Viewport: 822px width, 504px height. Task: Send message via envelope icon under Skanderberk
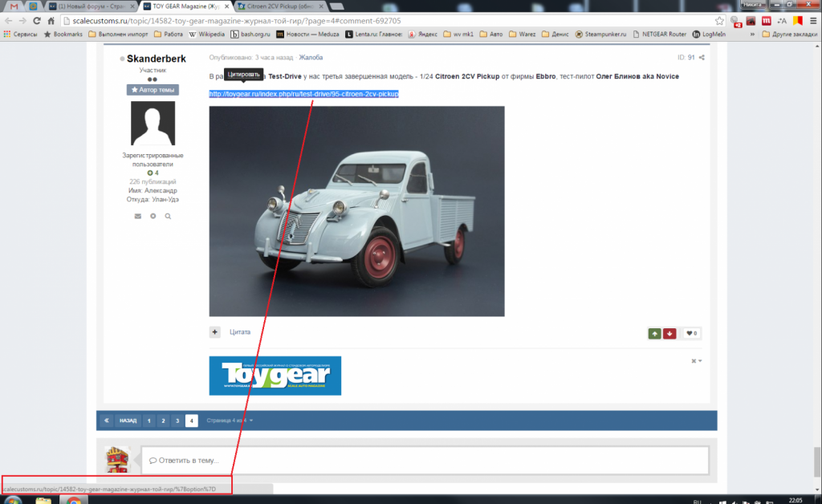click(137, 216)
